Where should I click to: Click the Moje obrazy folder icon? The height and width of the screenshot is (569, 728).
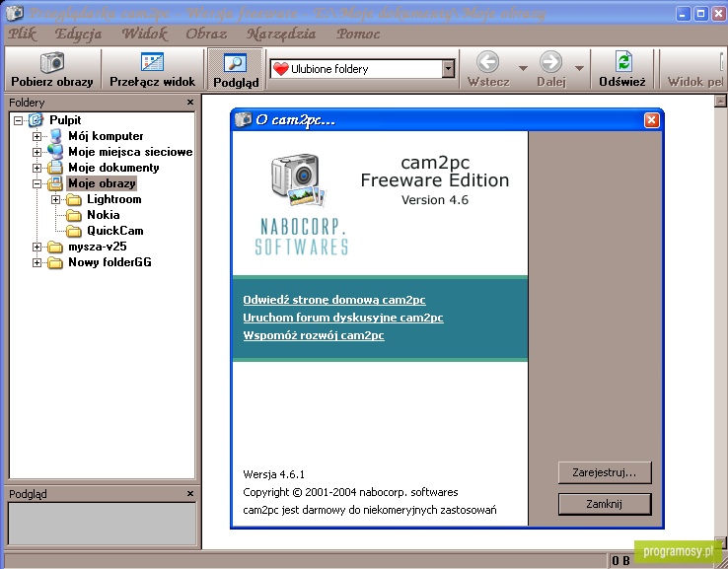tap(55, 183)
